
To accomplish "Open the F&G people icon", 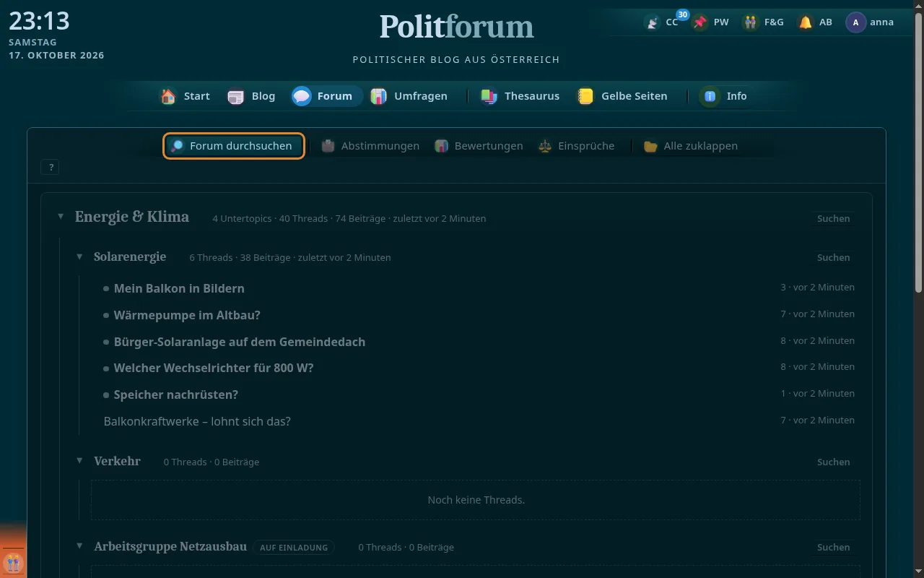I will click(x=751, y=22).
